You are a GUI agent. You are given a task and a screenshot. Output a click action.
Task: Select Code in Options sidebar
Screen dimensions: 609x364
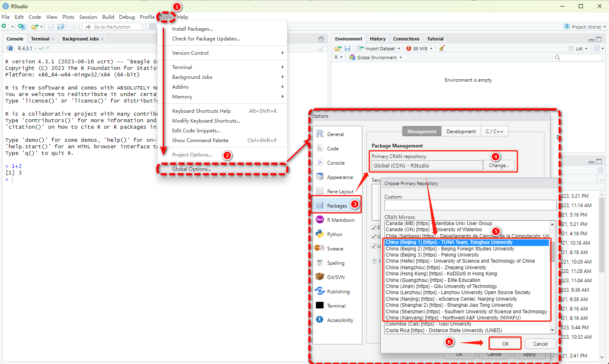click(x=337, y=148)
